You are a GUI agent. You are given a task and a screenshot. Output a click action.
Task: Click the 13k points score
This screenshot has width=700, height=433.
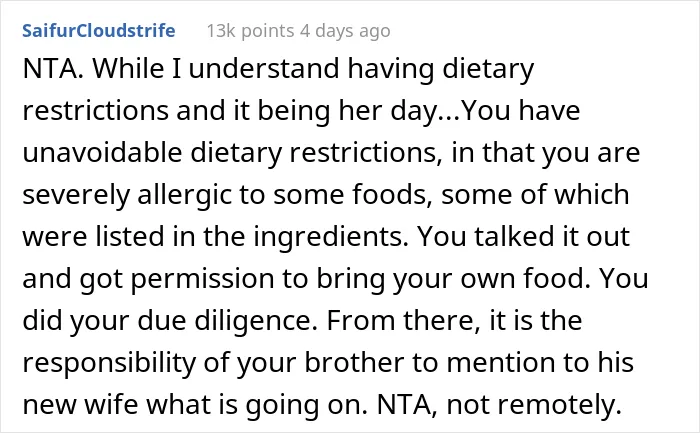click(x=250, y=31)
